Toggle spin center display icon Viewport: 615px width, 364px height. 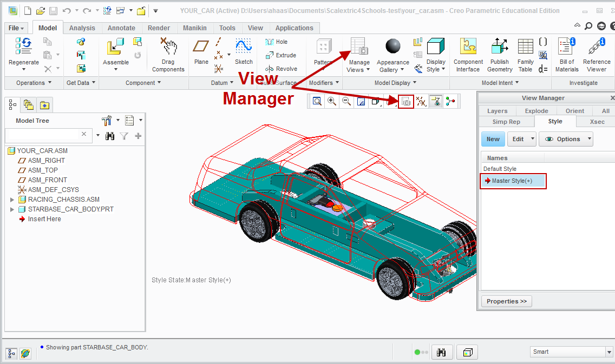[x=450, y=102]
